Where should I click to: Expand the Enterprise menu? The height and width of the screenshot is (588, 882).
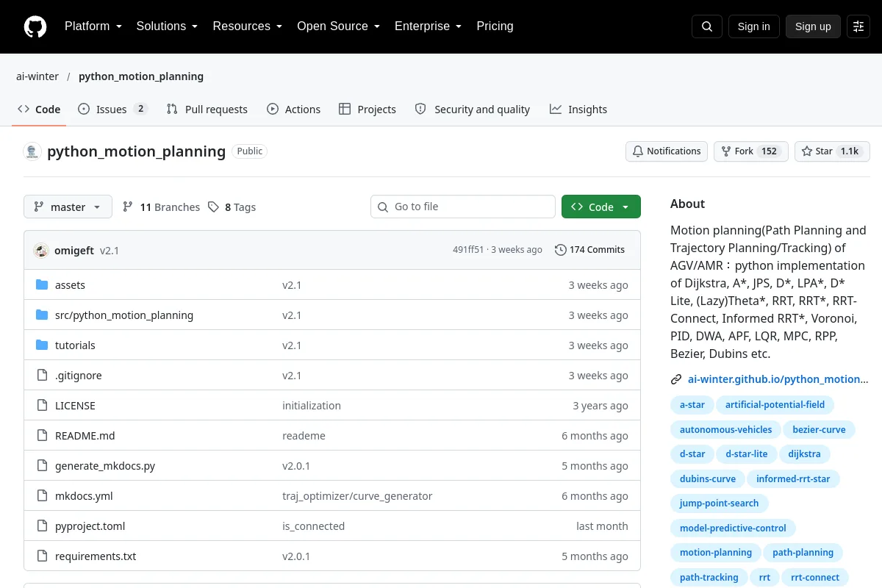tap(428, 26)
